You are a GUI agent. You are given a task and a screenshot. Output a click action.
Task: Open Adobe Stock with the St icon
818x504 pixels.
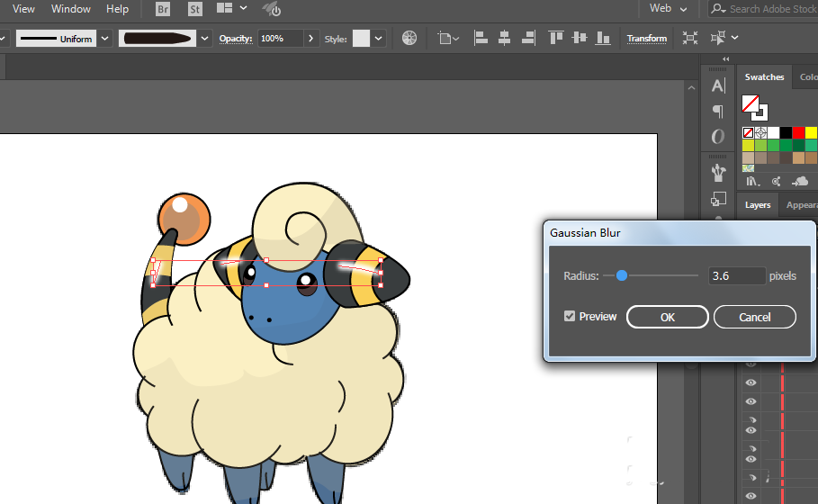click(195, 9)
